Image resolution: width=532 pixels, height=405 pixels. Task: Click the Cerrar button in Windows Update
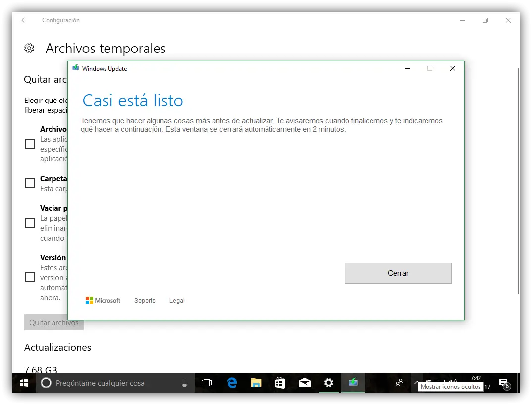(x=398, y=273)
